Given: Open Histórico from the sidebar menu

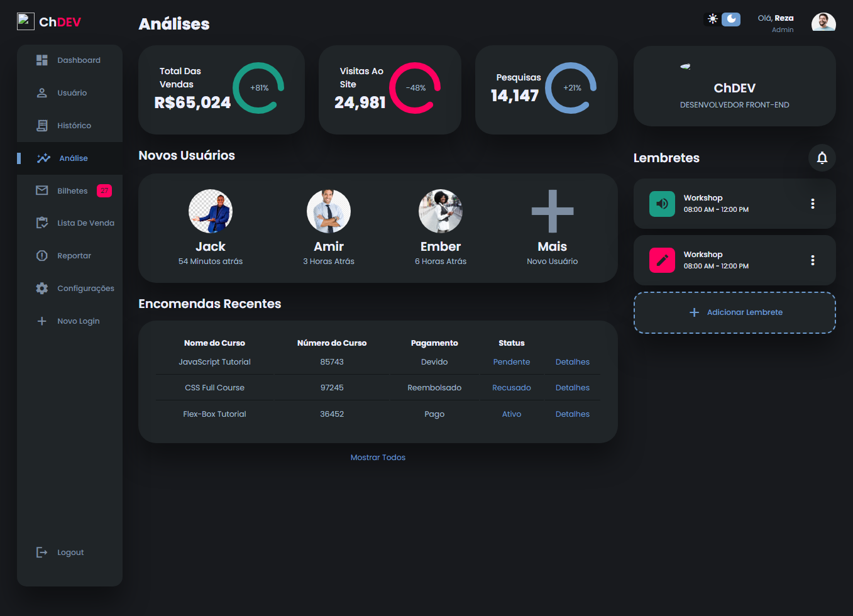Looking at the screenshot, I should (74, 126).
